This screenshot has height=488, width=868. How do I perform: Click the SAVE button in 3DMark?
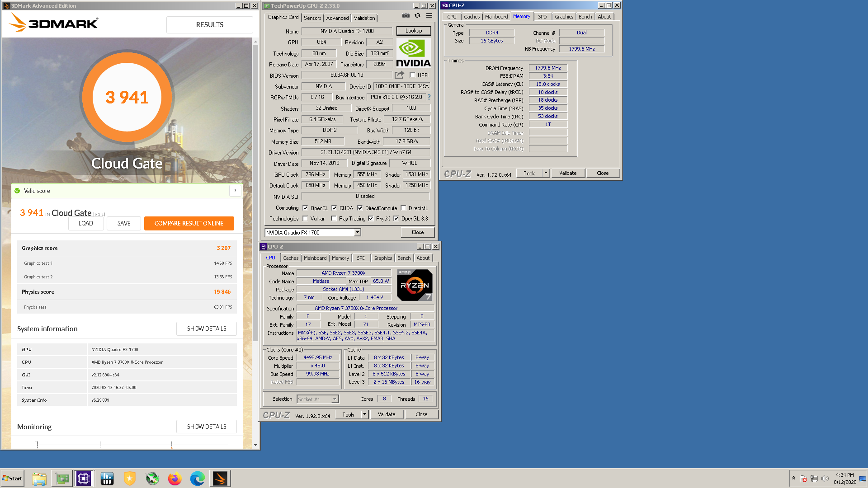tap(124, 223)
